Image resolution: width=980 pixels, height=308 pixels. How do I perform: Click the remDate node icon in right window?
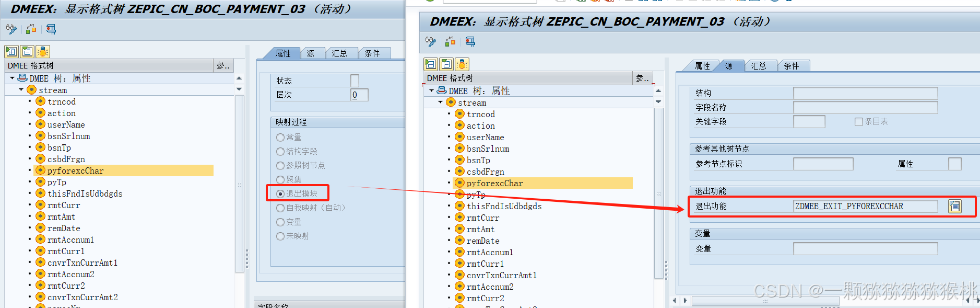459,240
